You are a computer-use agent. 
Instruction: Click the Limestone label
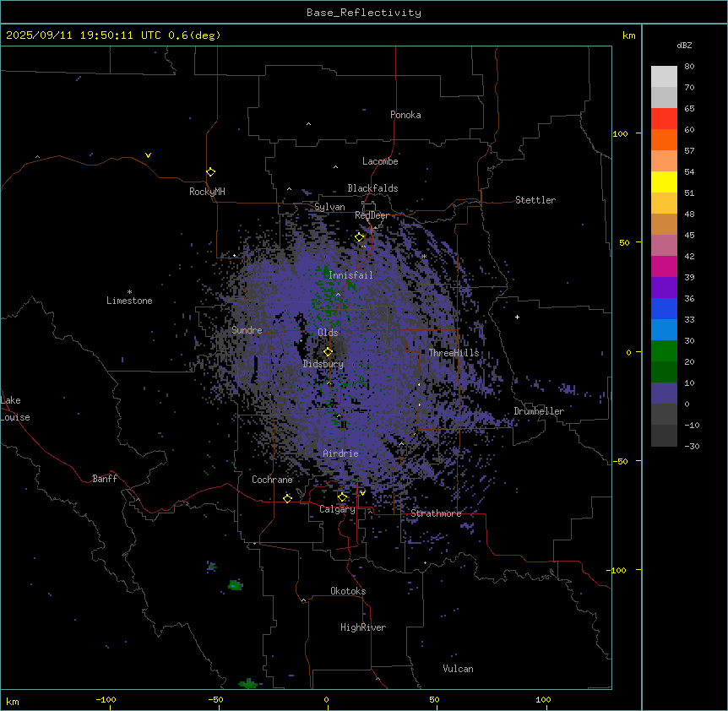coord(129,301)
